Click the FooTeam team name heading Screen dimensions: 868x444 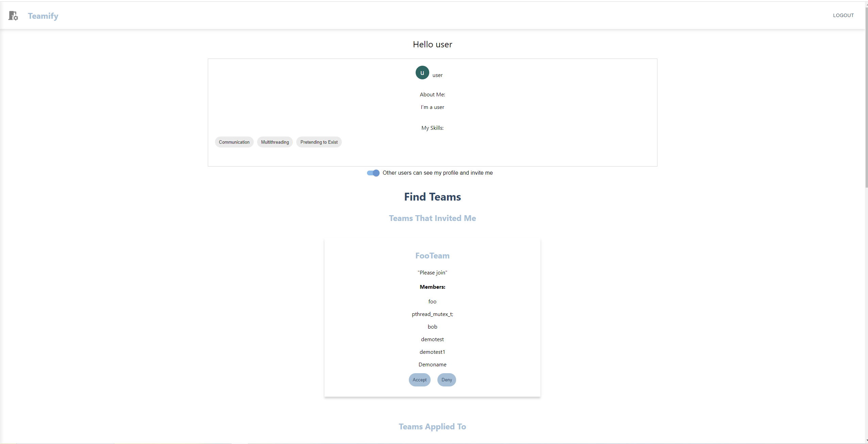pos(432,256)
